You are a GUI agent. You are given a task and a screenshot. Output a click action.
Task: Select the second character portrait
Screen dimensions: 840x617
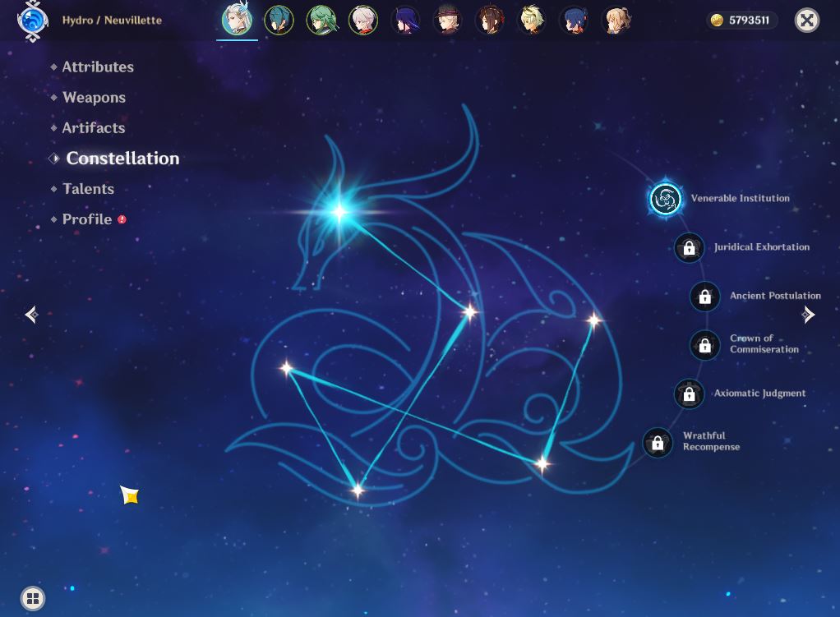click(x=279, y=21)
